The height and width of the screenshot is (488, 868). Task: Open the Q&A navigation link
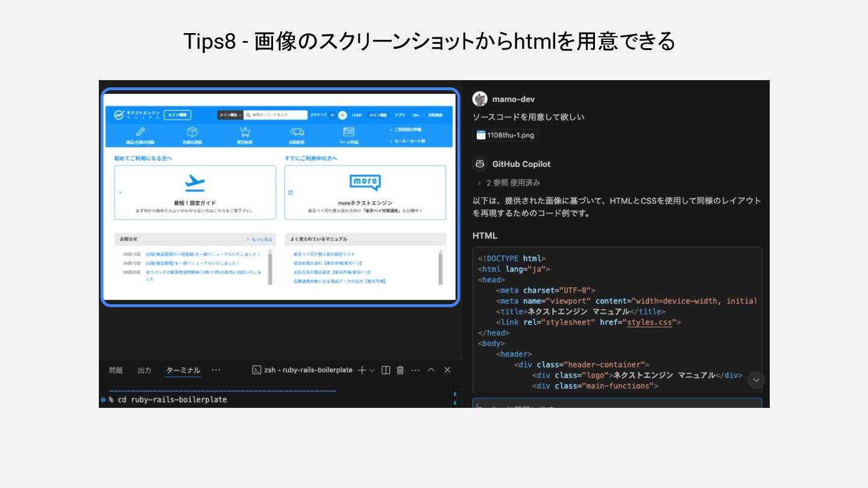[x=416, y=114]
